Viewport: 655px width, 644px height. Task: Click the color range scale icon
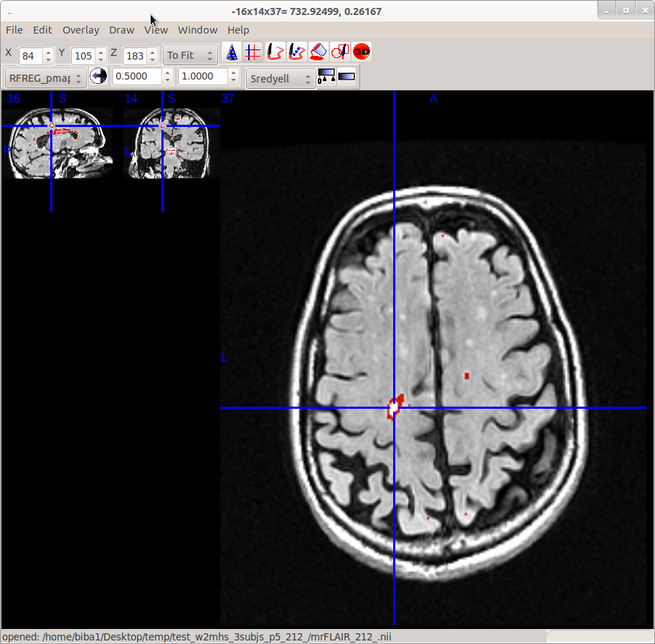click(x=326, y=77)
